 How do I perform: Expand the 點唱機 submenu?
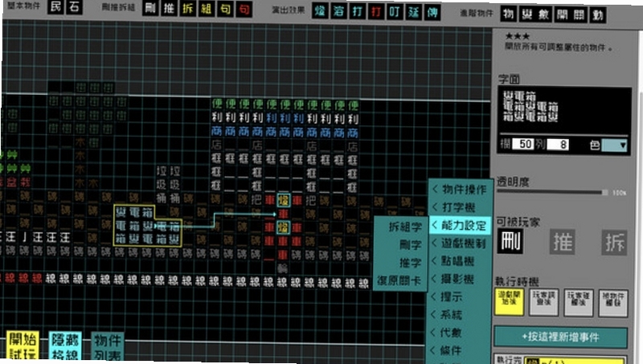point(459,261)
